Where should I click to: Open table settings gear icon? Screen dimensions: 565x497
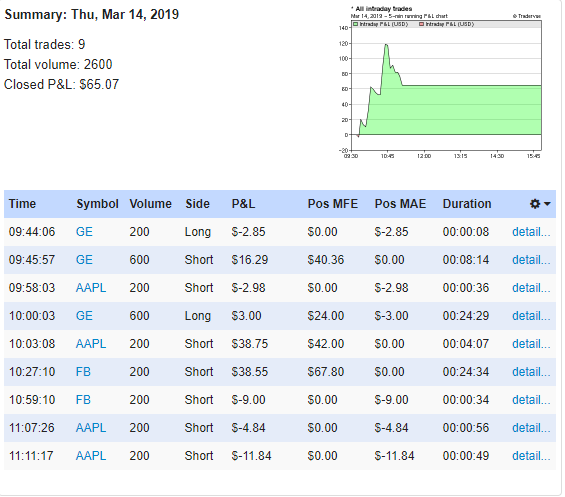pyautogui.click(x=535, y=204)
